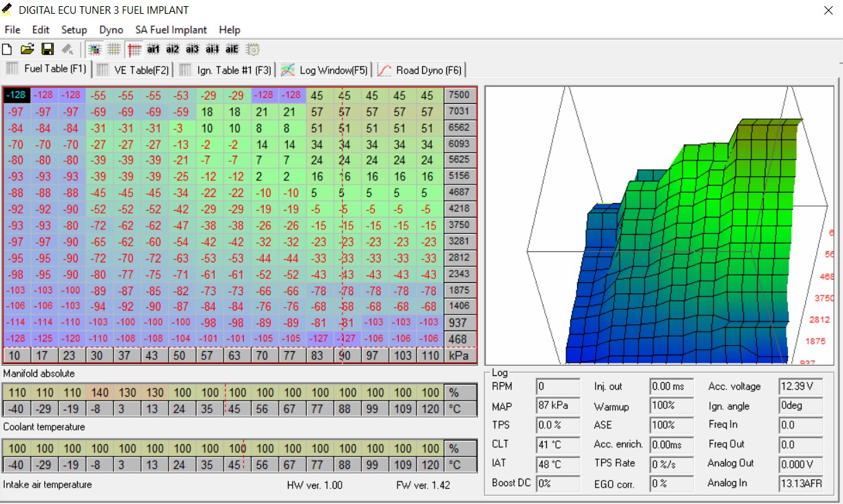Open a file using the folder icon
The height and width of the screenshot is (504, 843).
tap(28, 50)
